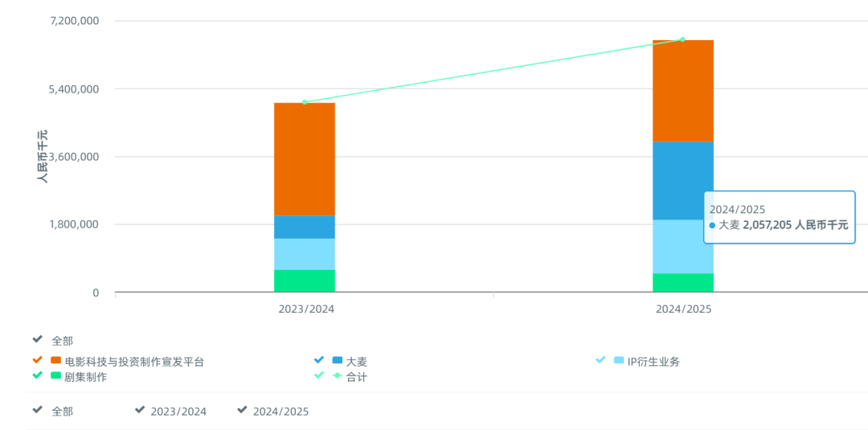Toggle the 电影科技与投资制作宣发平台 series checkbox

click(37, 361)
